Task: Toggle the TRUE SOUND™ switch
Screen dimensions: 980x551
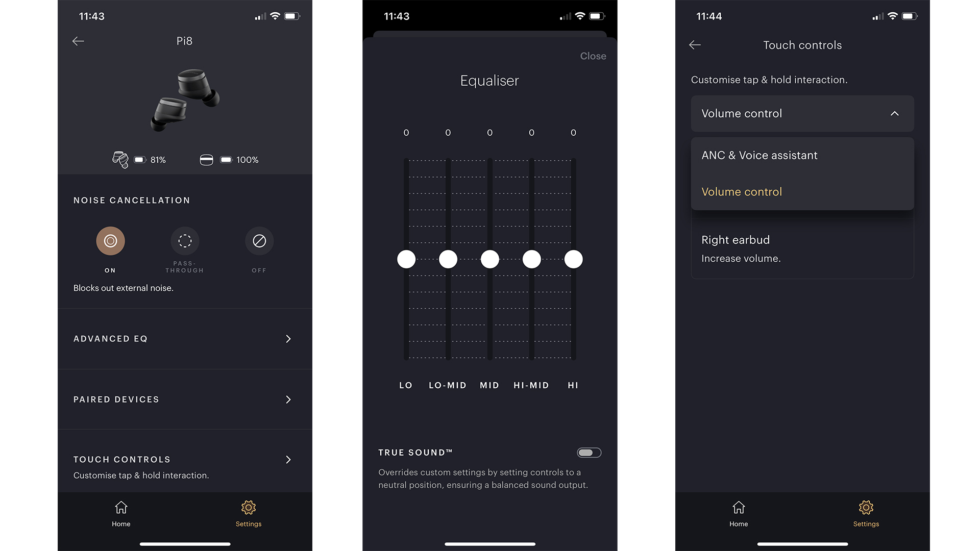Action: click(x=587, y=452)
